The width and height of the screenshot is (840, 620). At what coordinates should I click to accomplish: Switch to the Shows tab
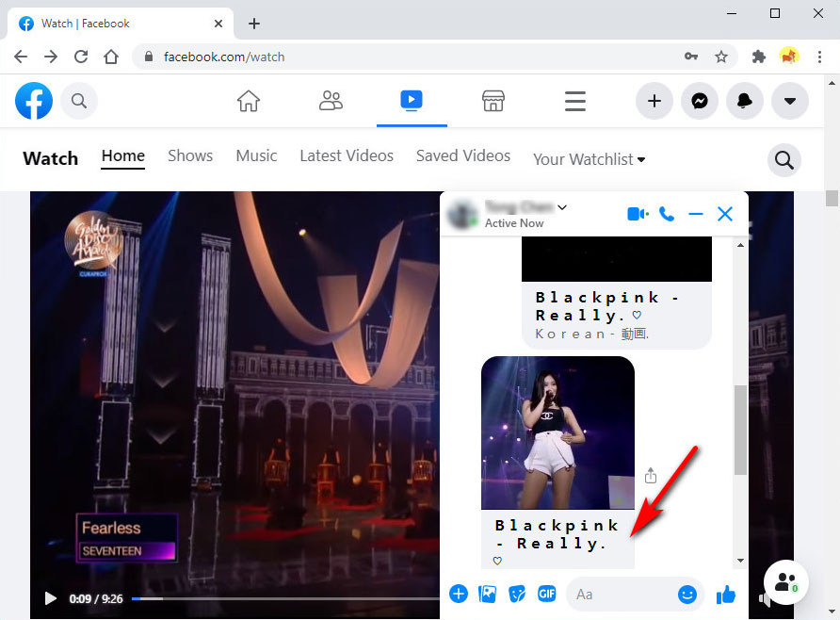[190, 155]
